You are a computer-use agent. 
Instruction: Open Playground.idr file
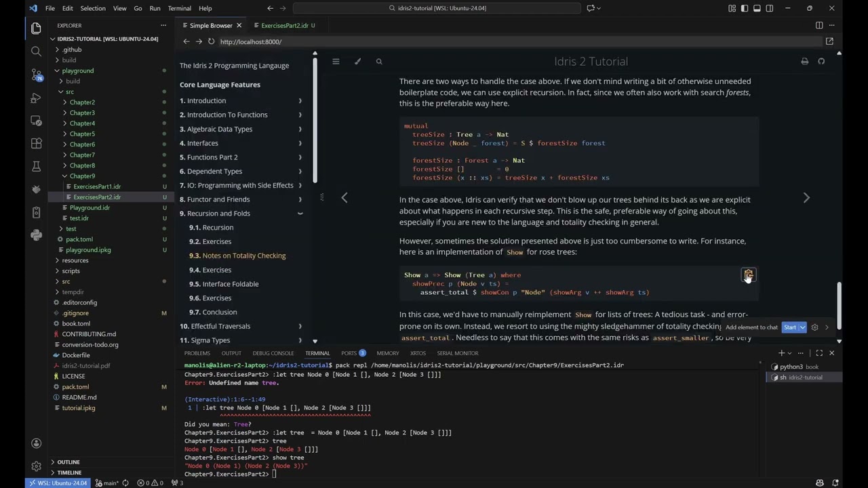pos(90,207)
